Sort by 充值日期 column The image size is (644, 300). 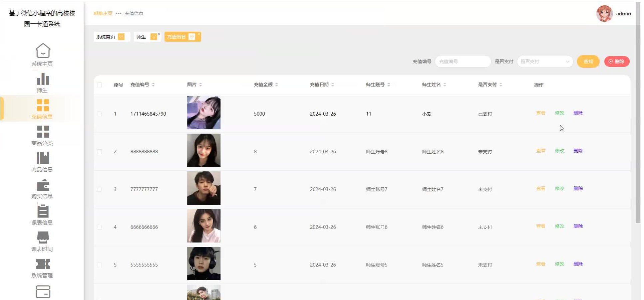[x=333, y=85]
